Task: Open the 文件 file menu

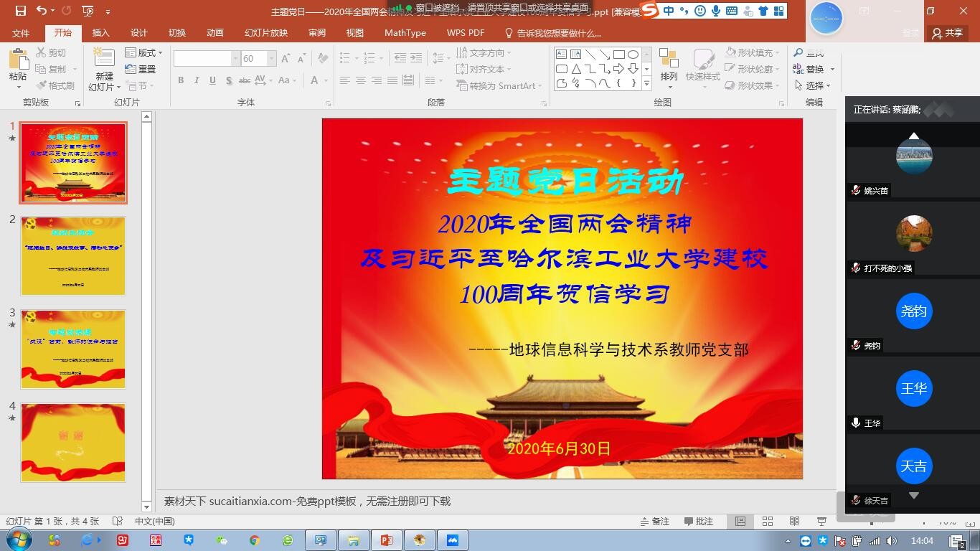Action: point(21,33)
